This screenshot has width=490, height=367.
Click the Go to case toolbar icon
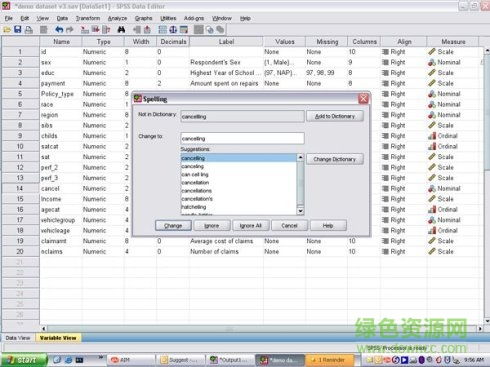click(x=85, y=30)
